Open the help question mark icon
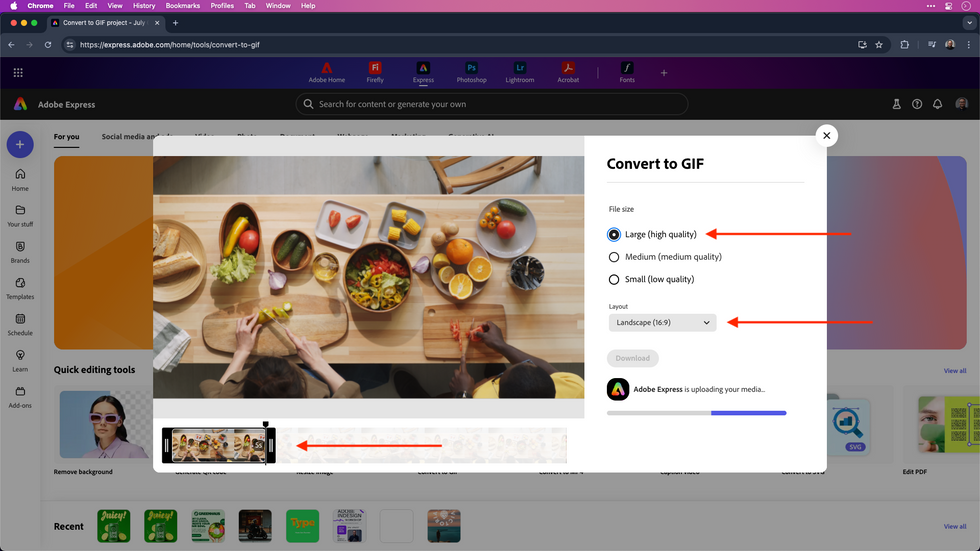 (x=917, y=104)
